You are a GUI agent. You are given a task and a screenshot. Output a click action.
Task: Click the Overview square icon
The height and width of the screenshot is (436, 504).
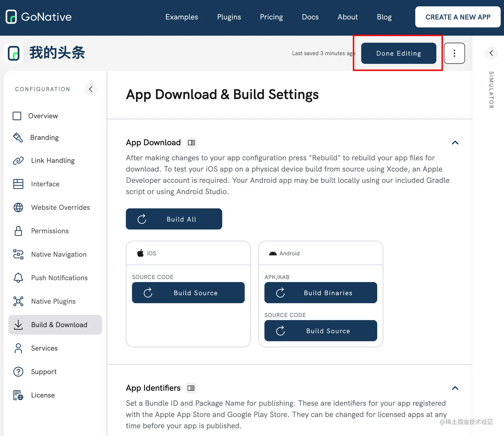coord(17,116)
